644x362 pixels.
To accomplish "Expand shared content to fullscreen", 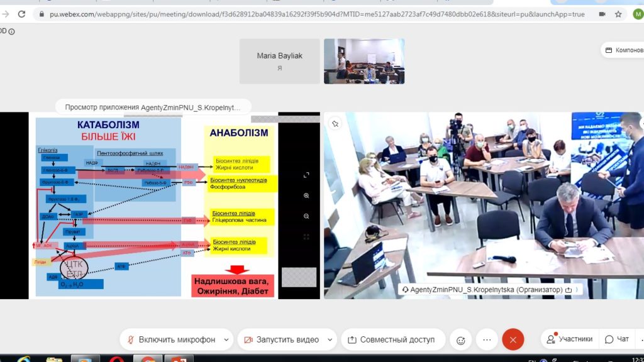I will coord(306,175).
